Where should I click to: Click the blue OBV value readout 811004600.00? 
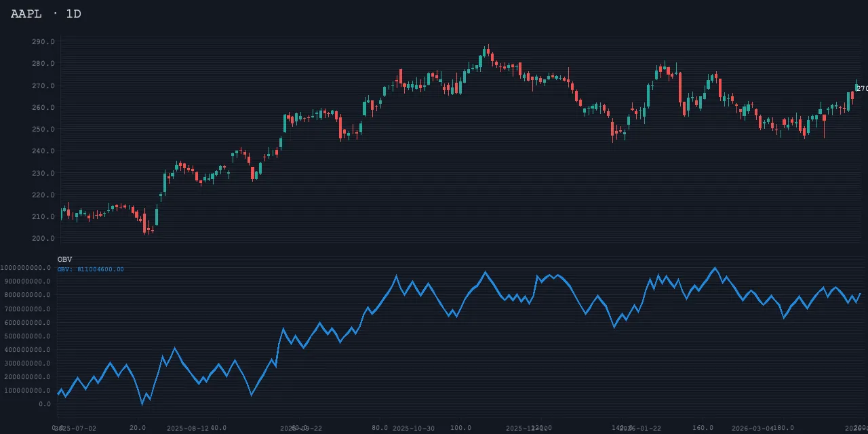coord(90,269)
